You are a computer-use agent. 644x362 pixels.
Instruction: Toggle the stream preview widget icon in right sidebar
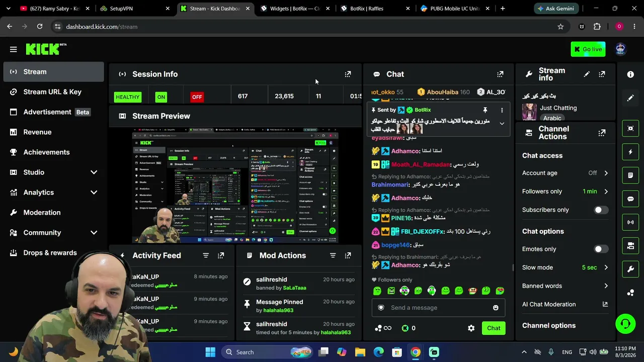(x=630, y=128)
